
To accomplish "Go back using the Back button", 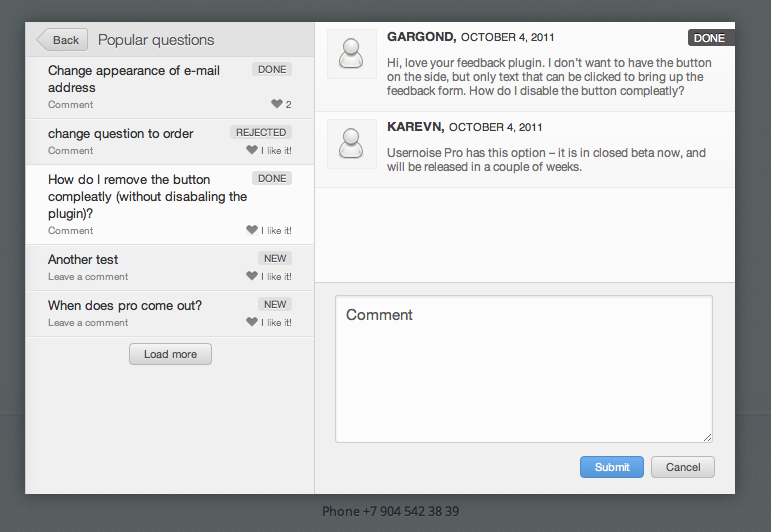I will (63, 40).
